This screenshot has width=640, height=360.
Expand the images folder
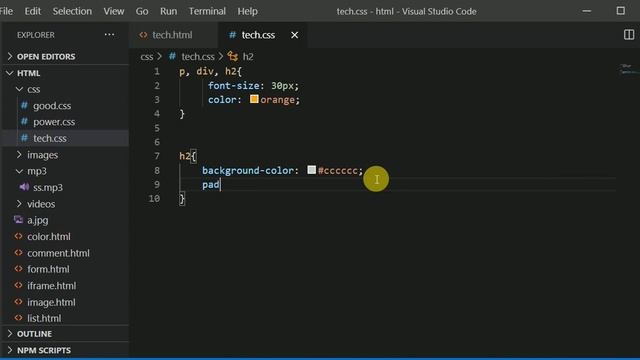(x=19, y=155)
